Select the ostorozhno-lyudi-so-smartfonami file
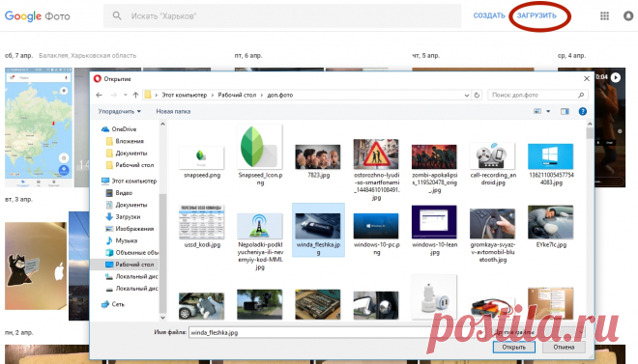This screenshot has width=638, height=364. tap(376, 169)
